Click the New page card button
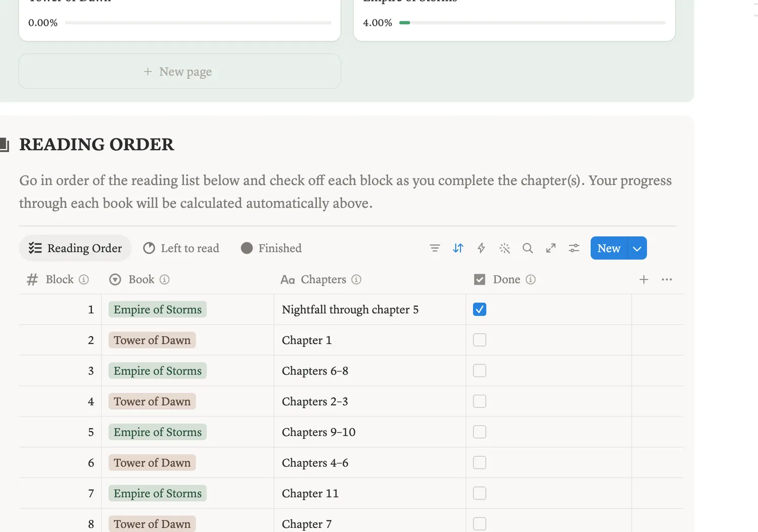 tap(179, 71)
